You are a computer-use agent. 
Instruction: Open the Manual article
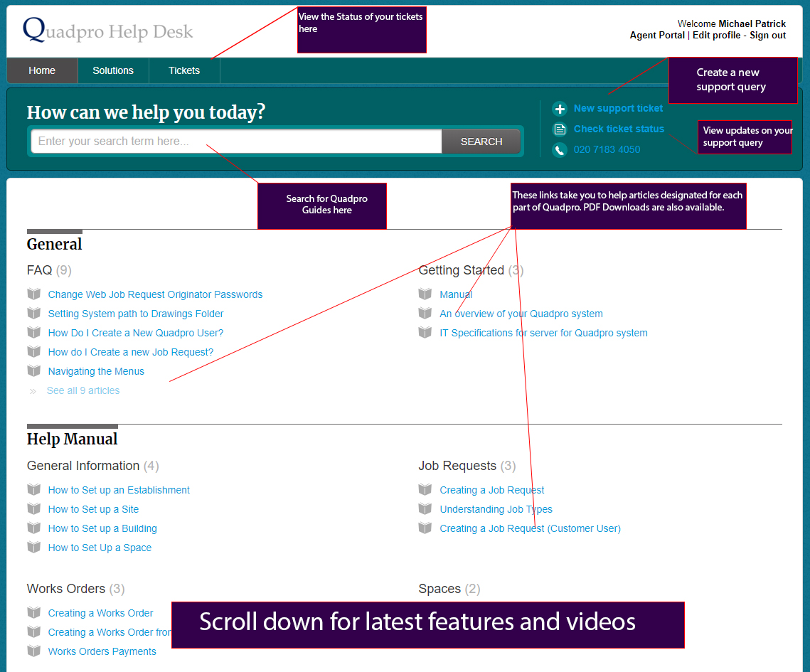click(456, 294)
